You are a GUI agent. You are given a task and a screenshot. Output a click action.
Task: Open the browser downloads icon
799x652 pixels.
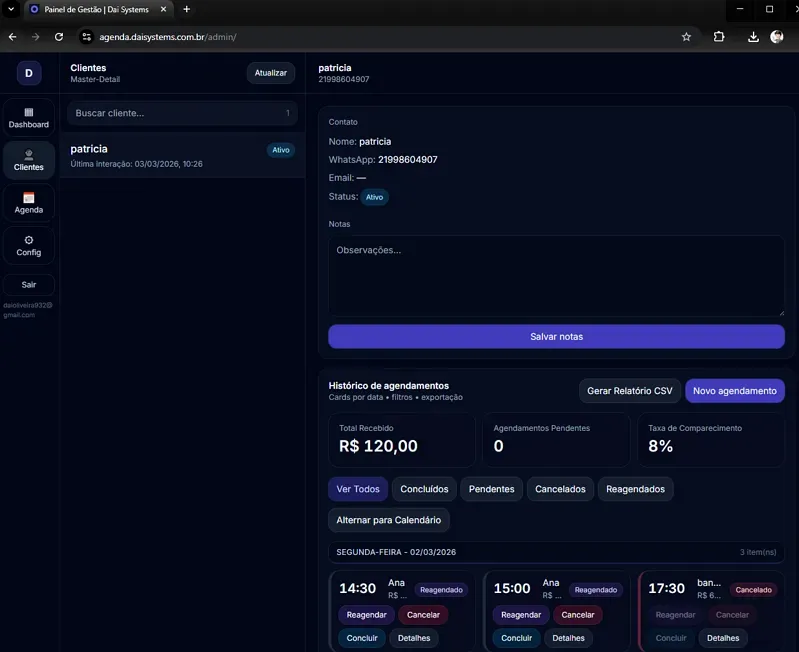753,37
